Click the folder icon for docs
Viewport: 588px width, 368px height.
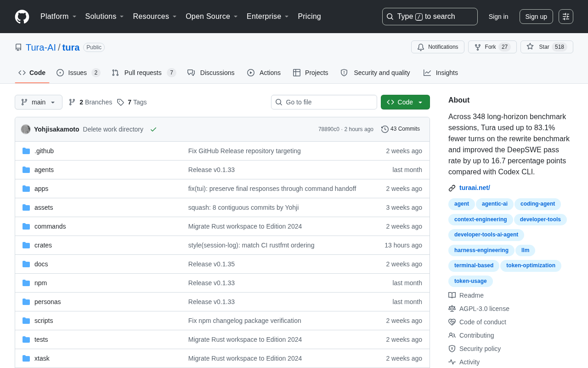26,264
